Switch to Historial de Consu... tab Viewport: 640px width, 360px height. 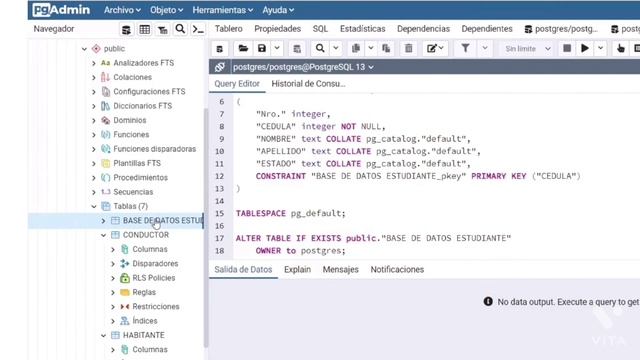tap(308, 84)
